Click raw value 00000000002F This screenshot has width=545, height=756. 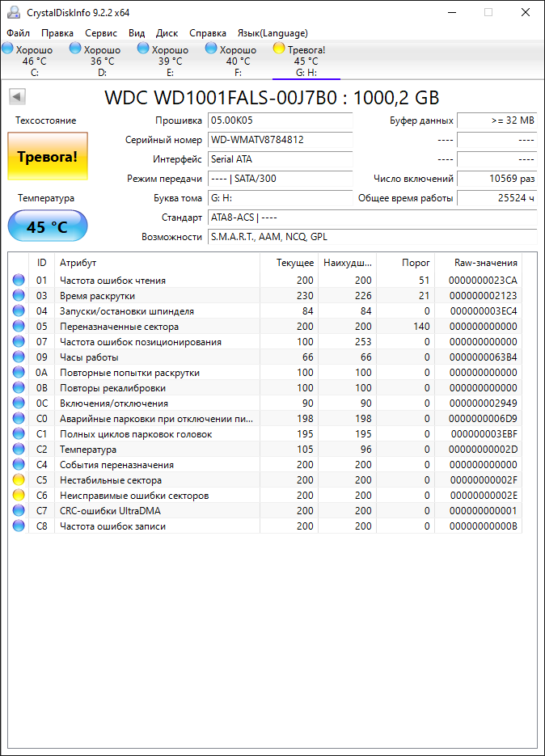coord(484,480)
